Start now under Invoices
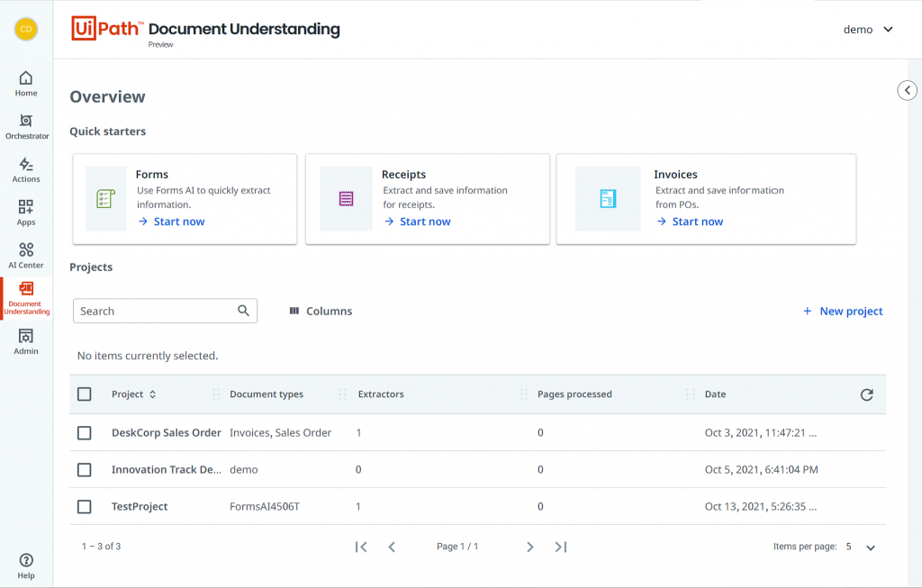The image size is (922, 588). point(690,222)
